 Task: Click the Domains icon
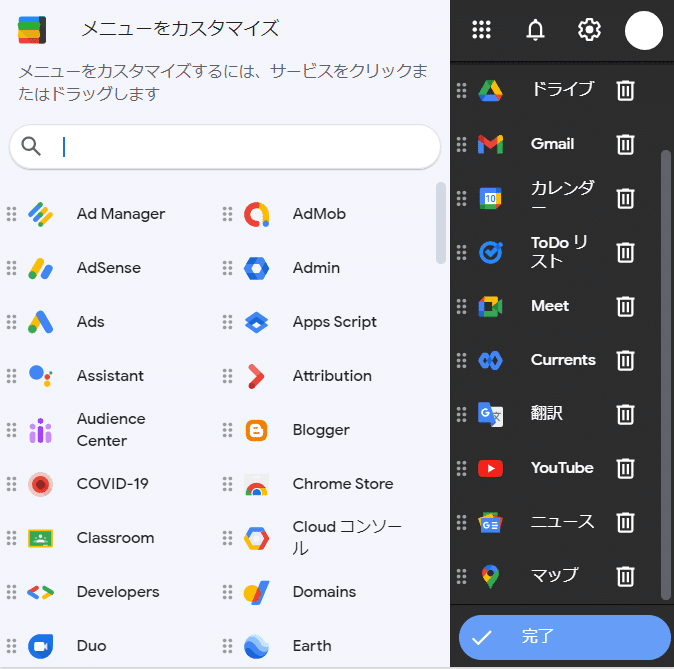coord(256,592)
